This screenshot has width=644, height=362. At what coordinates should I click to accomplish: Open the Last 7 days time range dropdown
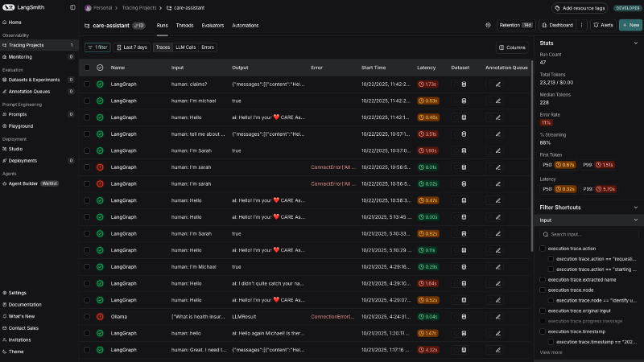131,47
